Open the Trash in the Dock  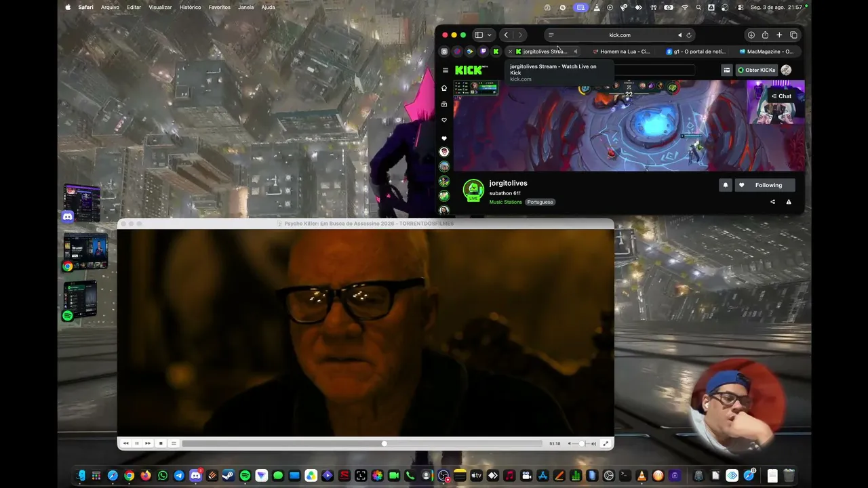(789, 476)
